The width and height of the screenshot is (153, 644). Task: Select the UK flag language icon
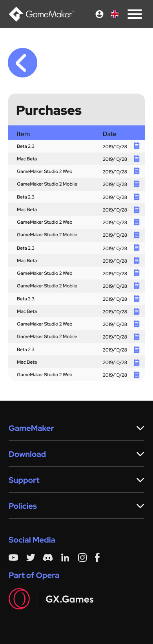pyautogui.click(x=115, y=14)
